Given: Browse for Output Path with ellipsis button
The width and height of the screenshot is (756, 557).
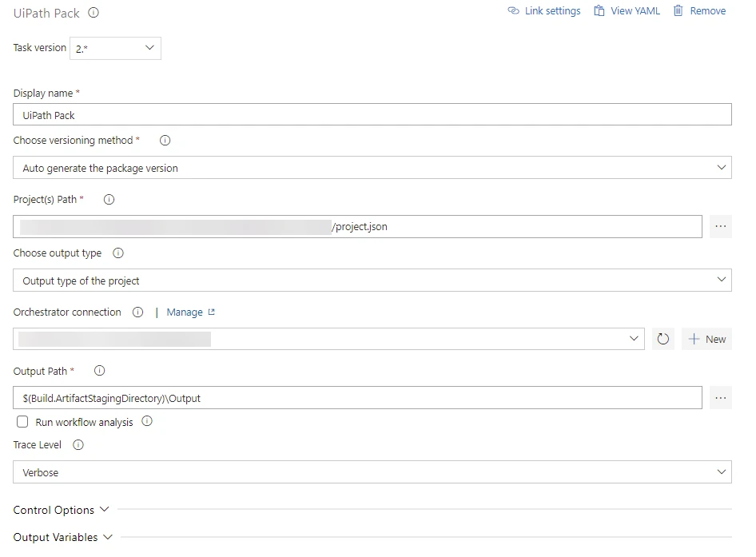Looking at the screenshot, I should click(x=720, y=398).
